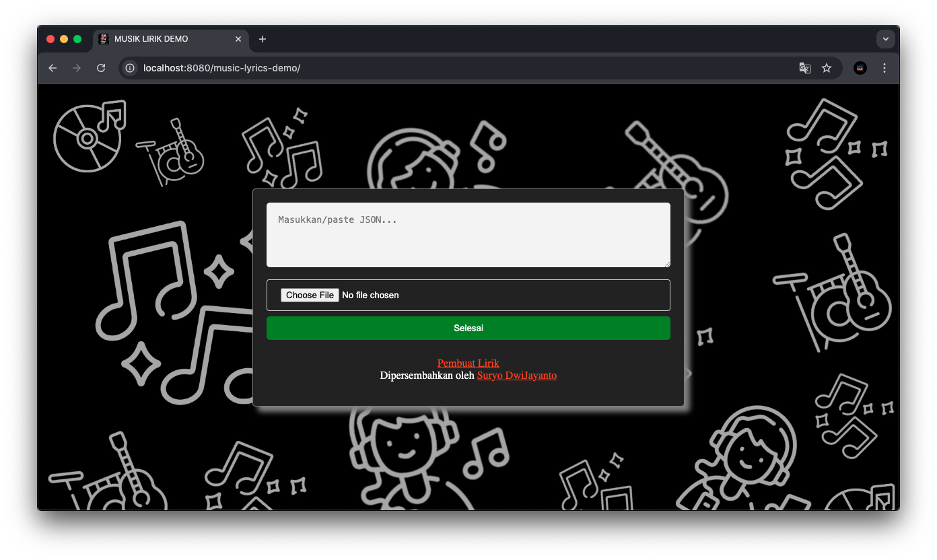937x560 pixels.
Task: Open the site information icon in address bar
Action: pos(129,68)
